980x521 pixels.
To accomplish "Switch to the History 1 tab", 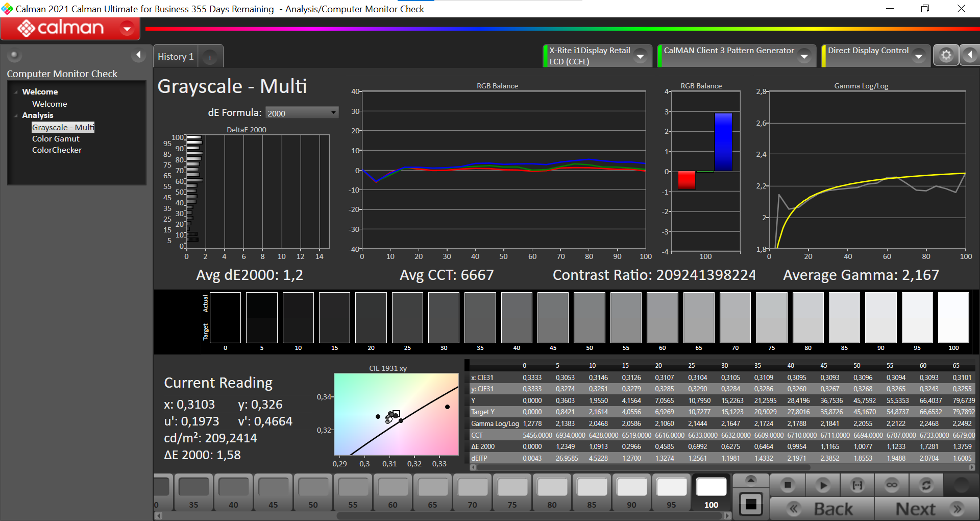I will pos(176,57).
